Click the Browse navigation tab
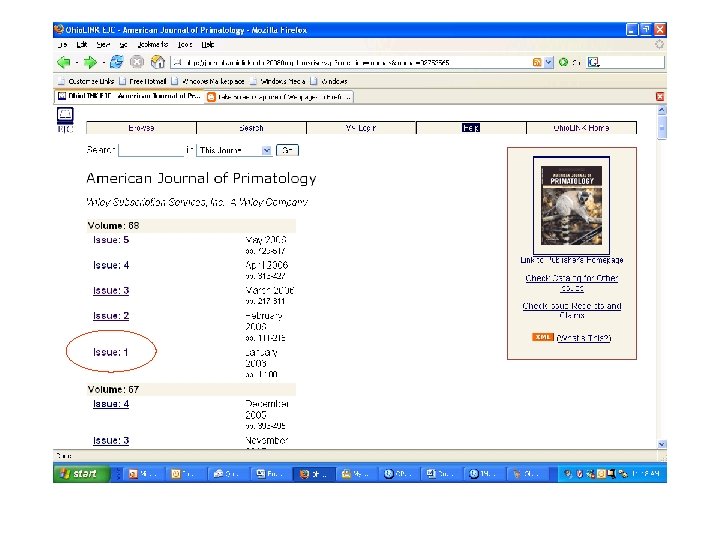 [x=141, y=128]
